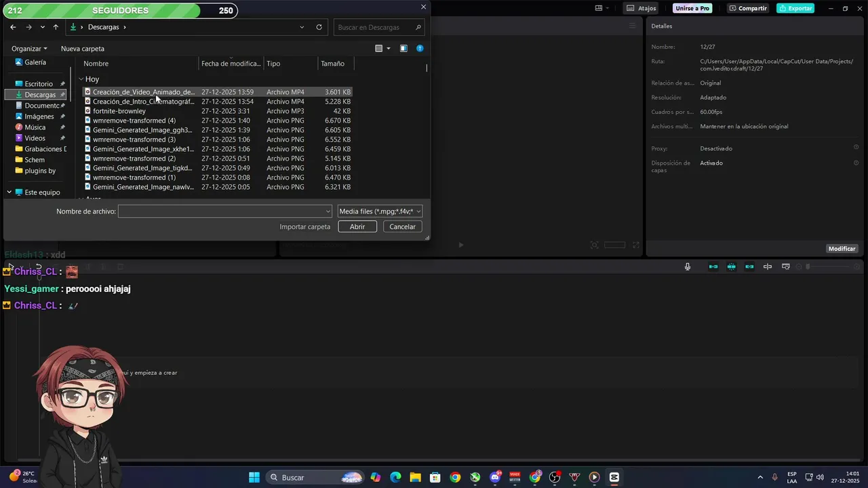Open Imágenes in the sidebar
The width and height of the screenshot is (868, 488).
(39, 117)
